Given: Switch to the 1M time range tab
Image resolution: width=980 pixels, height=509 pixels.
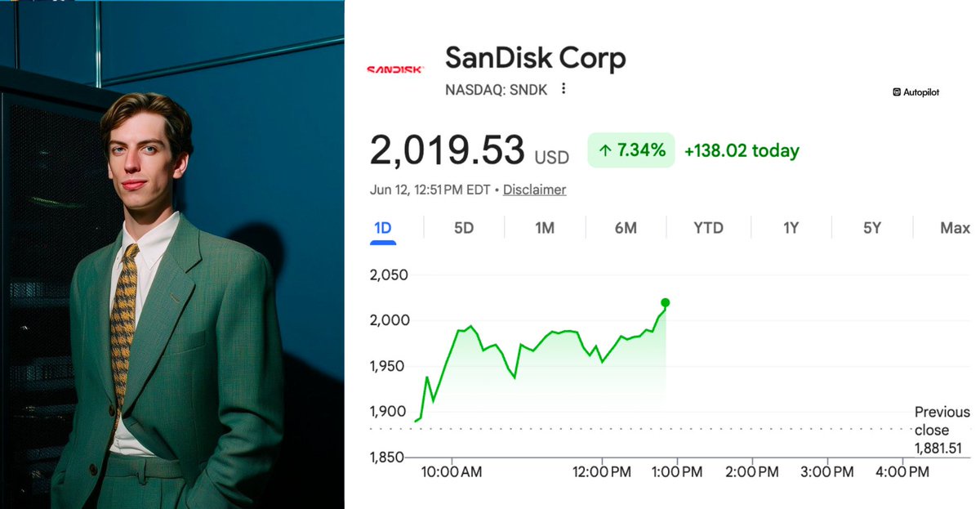Looking at the screenshot, I should click(545, 228).
